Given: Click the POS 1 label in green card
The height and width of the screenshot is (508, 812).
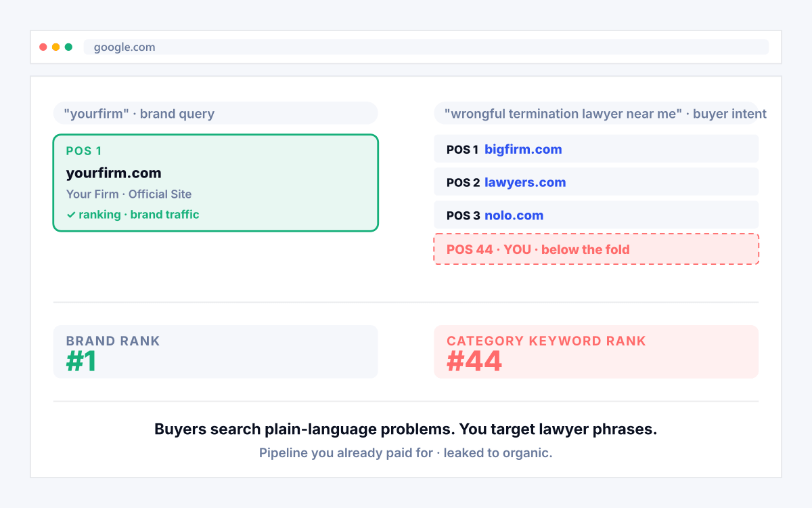Looking at the screenshot, I should pos(84,151).
